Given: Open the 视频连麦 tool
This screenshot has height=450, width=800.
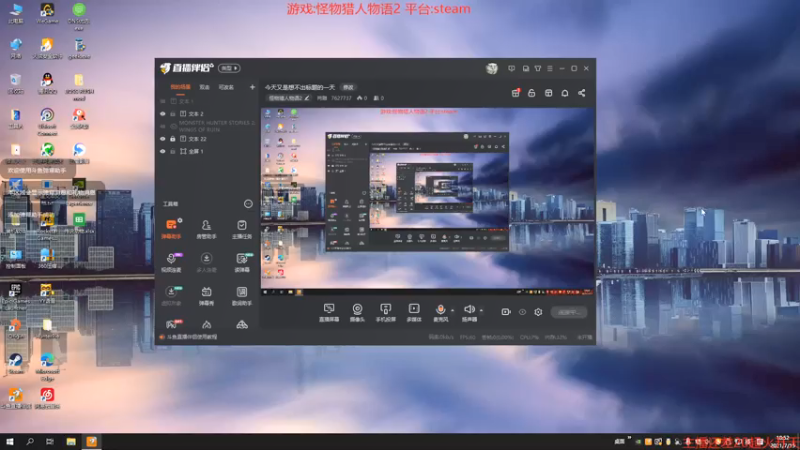Looking at the screenshot, I should (171, 262).
